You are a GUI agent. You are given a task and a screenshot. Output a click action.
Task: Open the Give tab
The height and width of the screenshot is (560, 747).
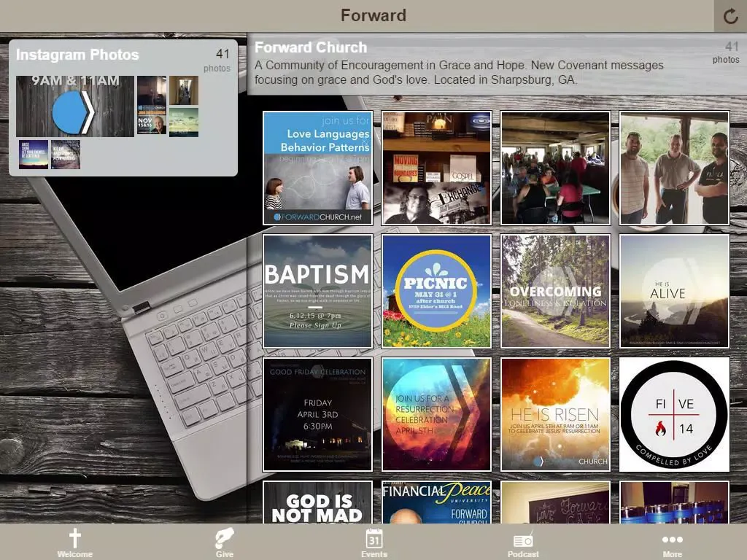click(225, 542)
